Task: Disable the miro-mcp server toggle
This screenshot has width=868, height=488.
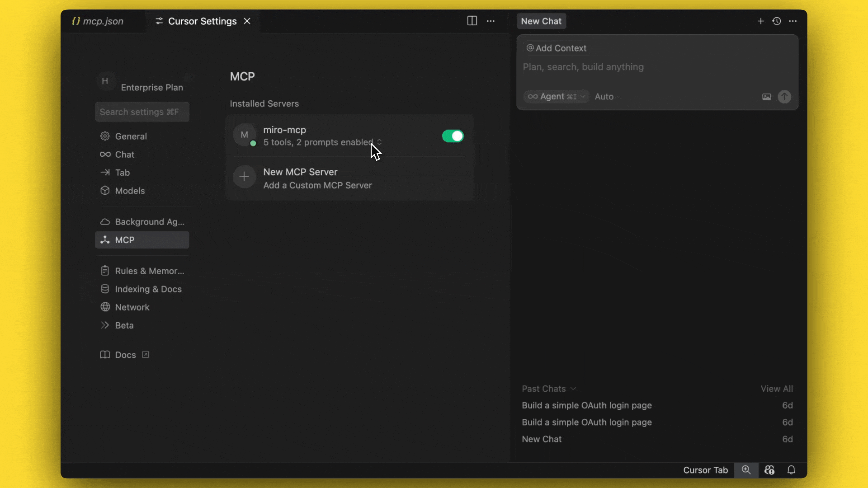Action: coord(453,136)
